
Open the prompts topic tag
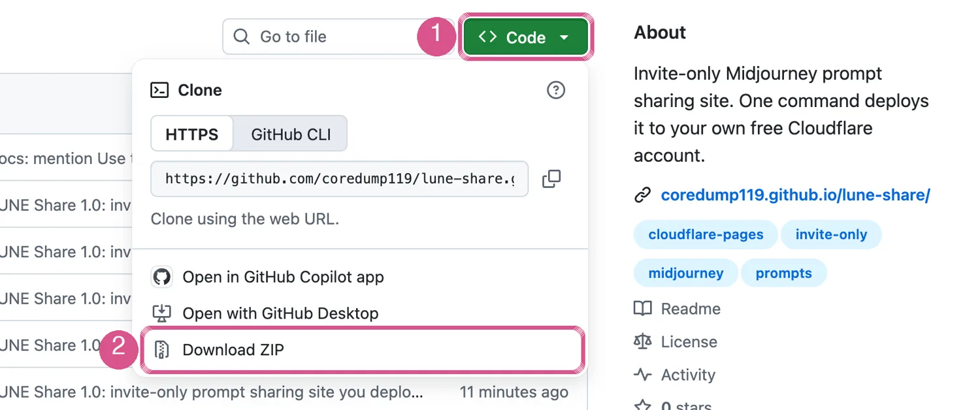click(783, 273)
